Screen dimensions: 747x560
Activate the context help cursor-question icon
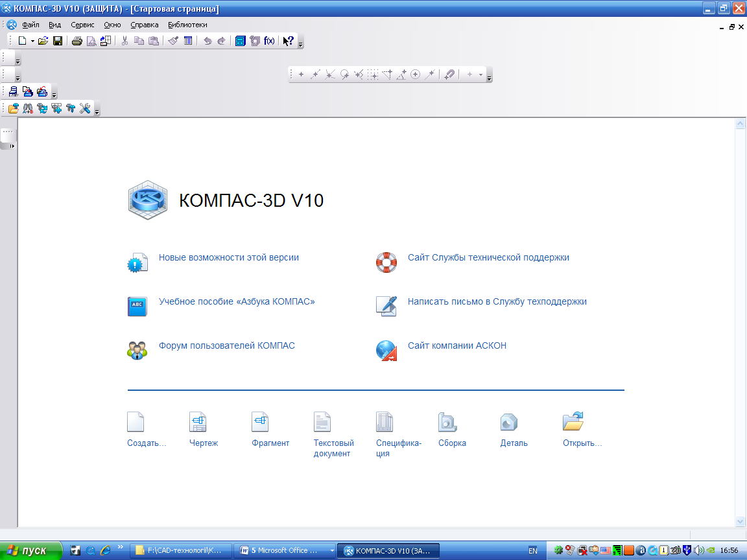coord(288,41)
